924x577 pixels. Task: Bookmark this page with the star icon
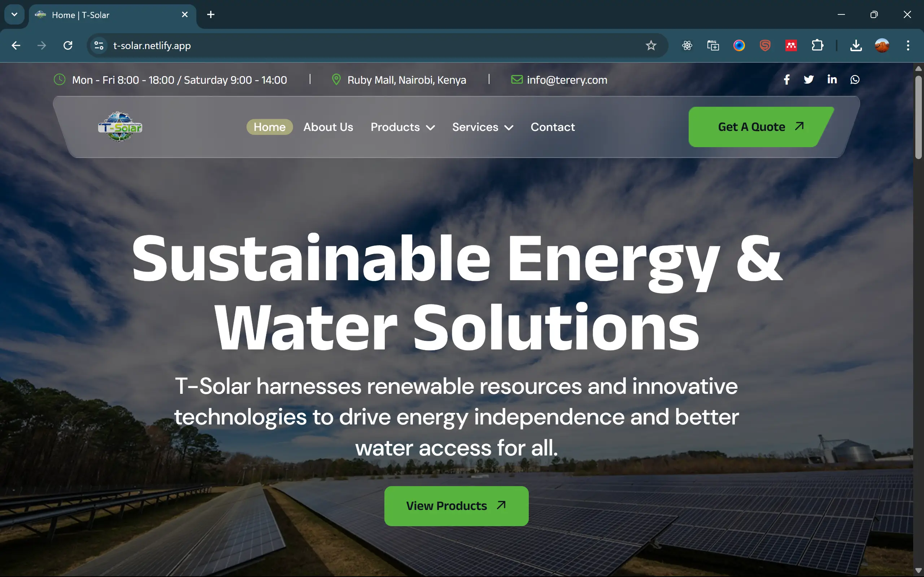tap(651, 46)
